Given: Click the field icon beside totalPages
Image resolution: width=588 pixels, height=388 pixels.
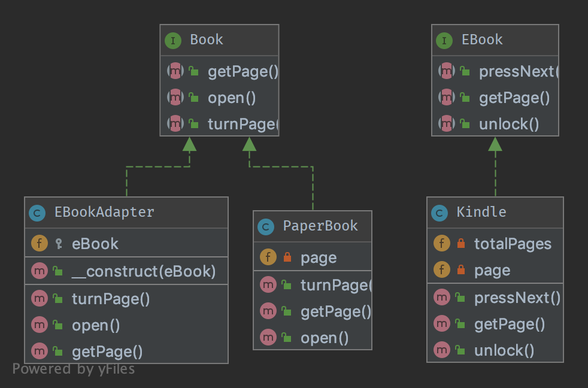Looking at the screenshot, I should pos(441,244).
